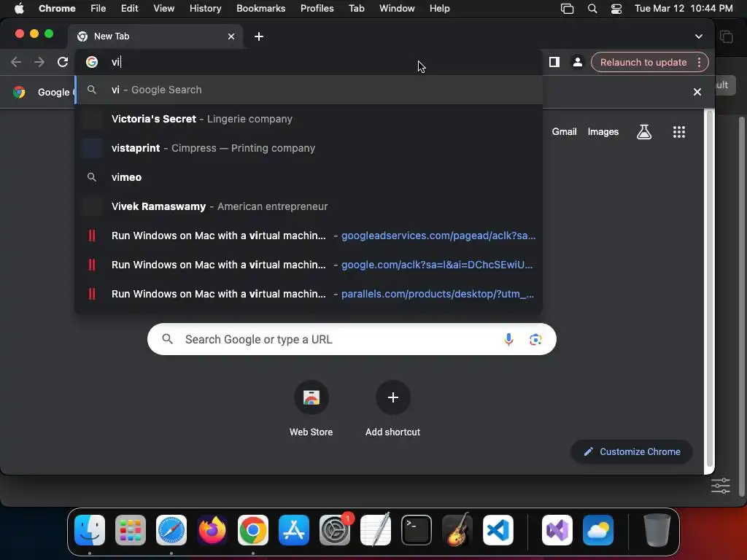747x560 pixels.
Task: Open the Gmail link
Action: pos(564,132)
